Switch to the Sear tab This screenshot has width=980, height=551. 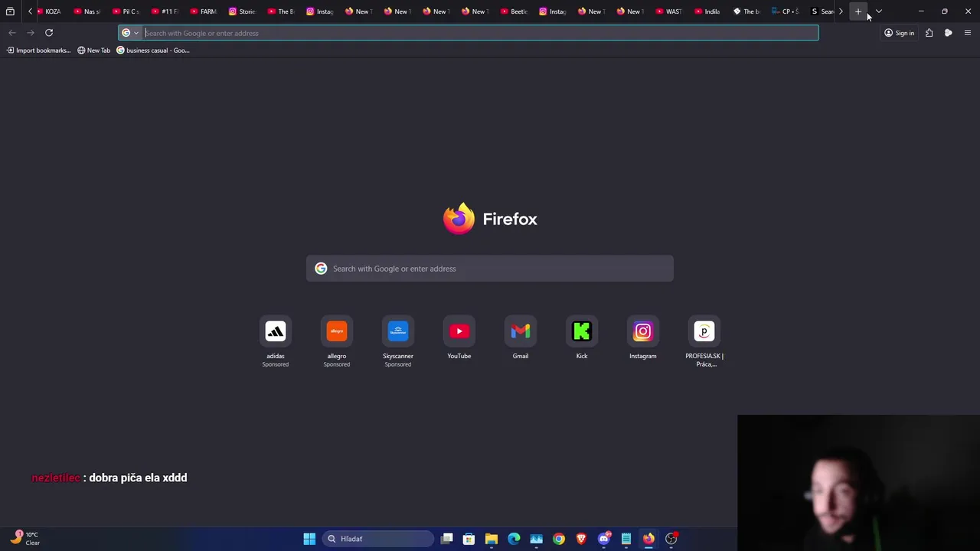pos(822,11)
